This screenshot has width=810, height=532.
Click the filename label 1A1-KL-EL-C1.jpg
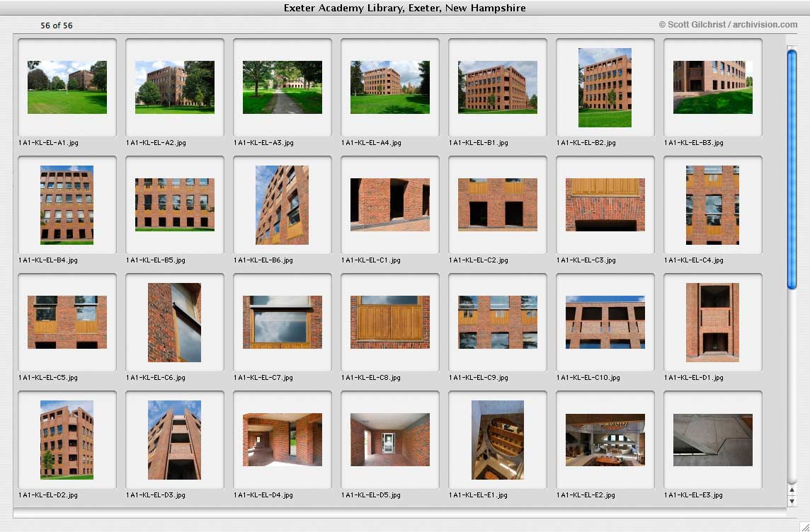coord(371,260)
